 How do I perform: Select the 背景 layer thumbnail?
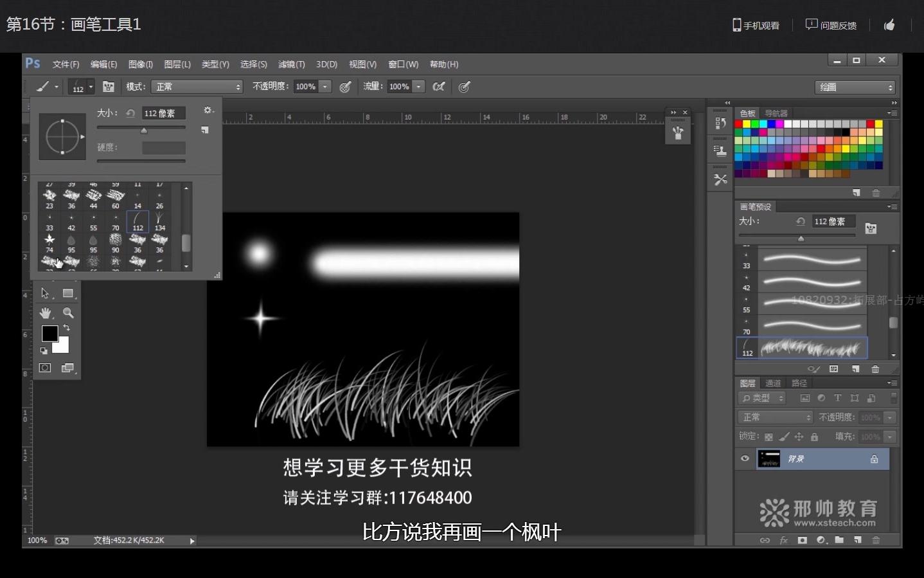coord(769,459)
